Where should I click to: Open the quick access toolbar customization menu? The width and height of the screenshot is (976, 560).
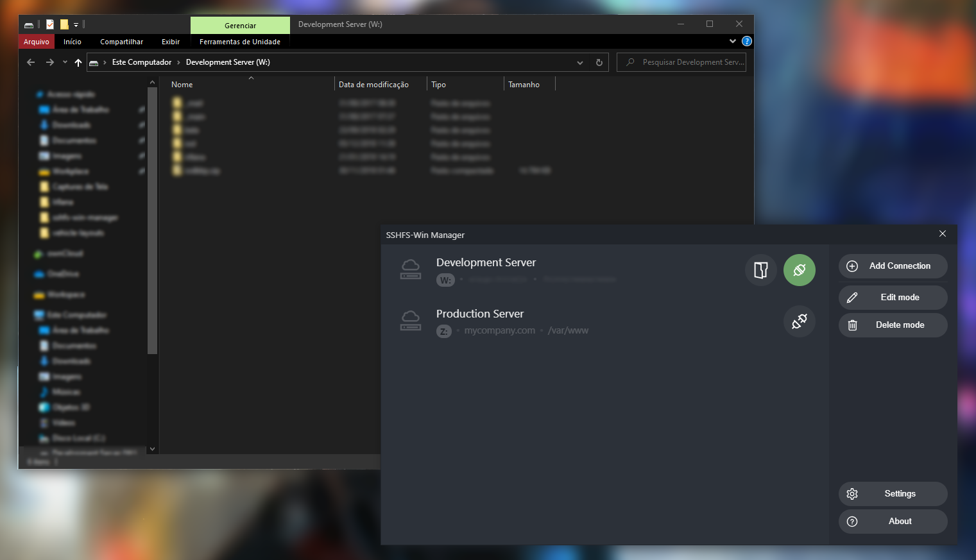click(76, 24)
